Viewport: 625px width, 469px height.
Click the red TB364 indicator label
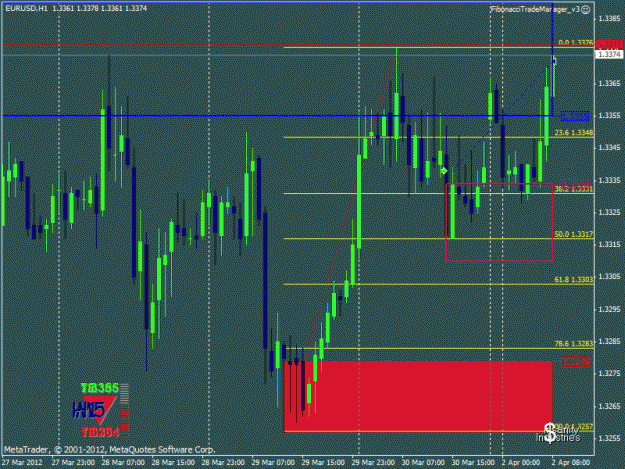100,432
